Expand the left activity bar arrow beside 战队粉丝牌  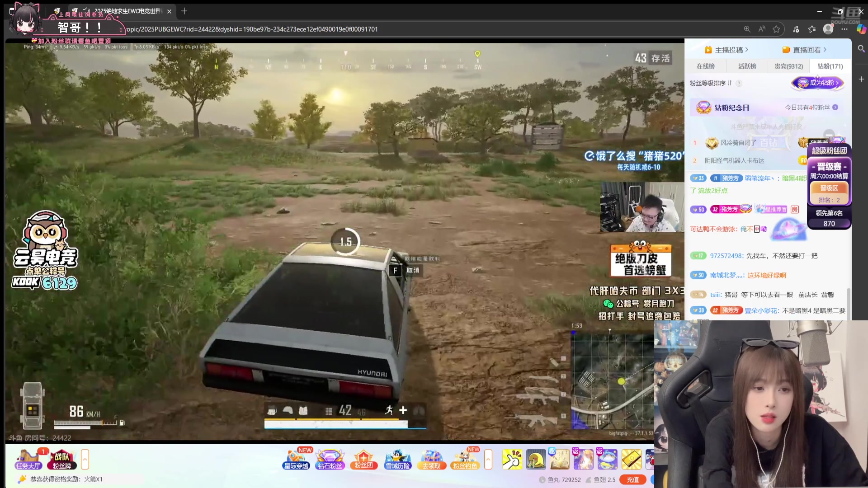tap(85, 460)
